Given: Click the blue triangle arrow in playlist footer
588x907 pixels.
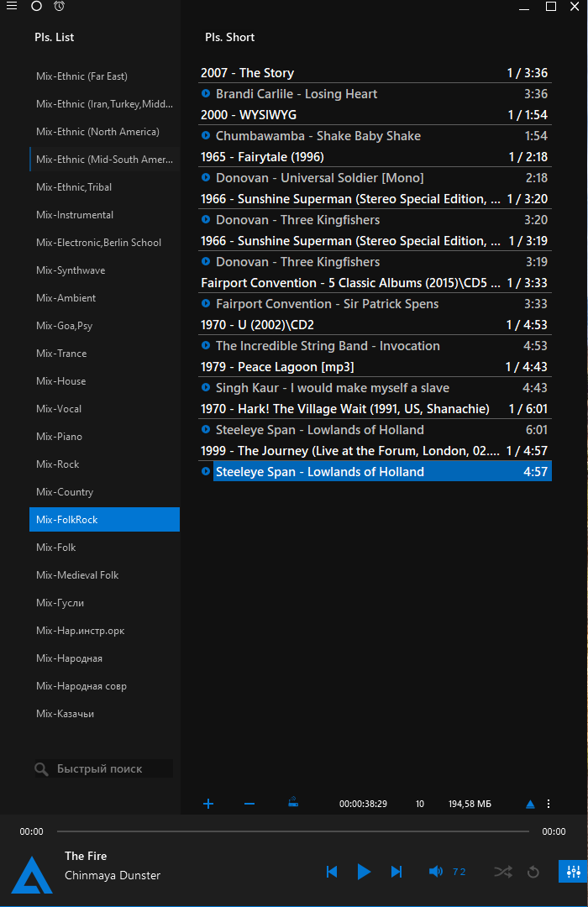Looking at the screenshot, I should pos(530,804).
